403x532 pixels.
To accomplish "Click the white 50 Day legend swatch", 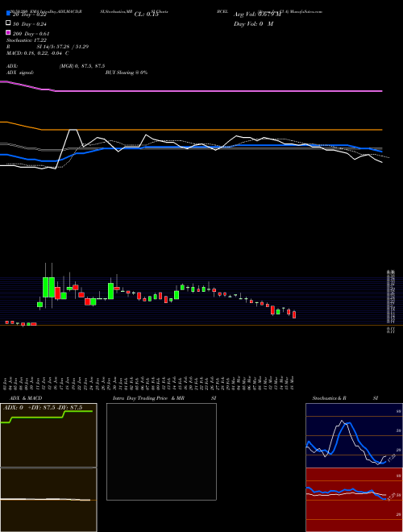I will point(8,23).
